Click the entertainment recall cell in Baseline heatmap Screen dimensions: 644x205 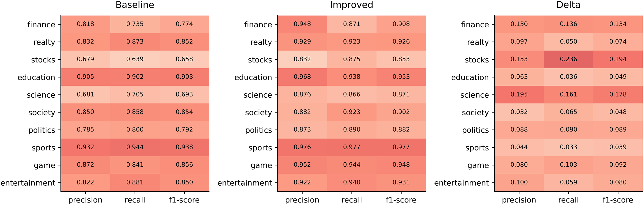pos(135,182)
